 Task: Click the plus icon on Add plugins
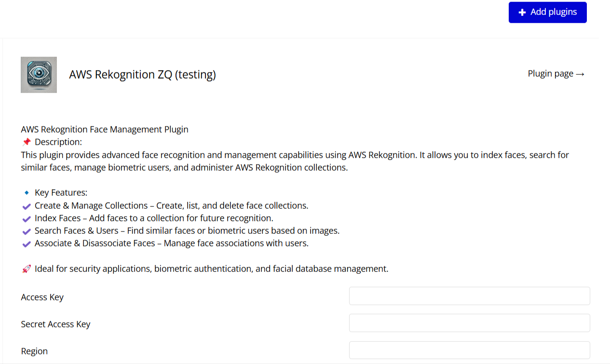(522, 13)
